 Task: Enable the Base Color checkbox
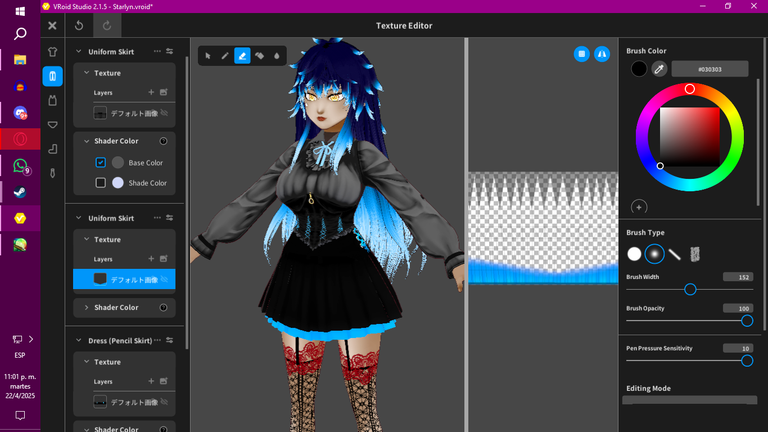(100, 163)
